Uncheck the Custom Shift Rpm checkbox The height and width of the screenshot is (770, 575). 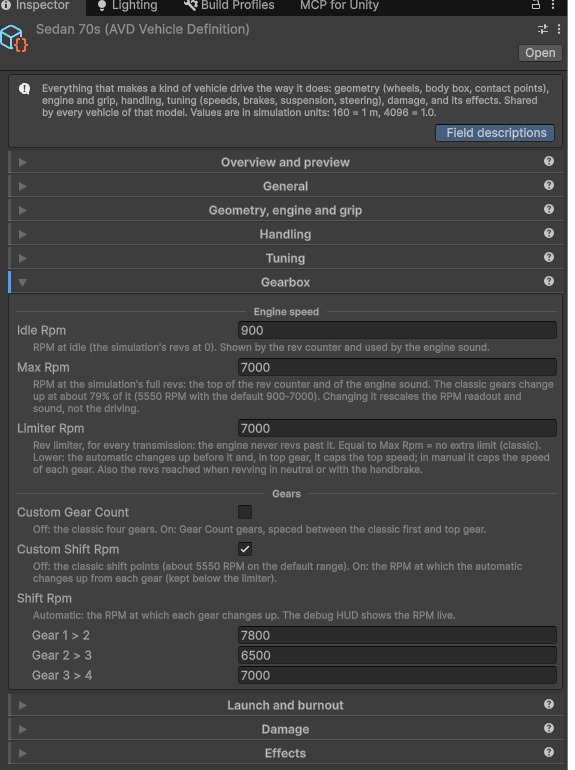click(x=245, y=549)
